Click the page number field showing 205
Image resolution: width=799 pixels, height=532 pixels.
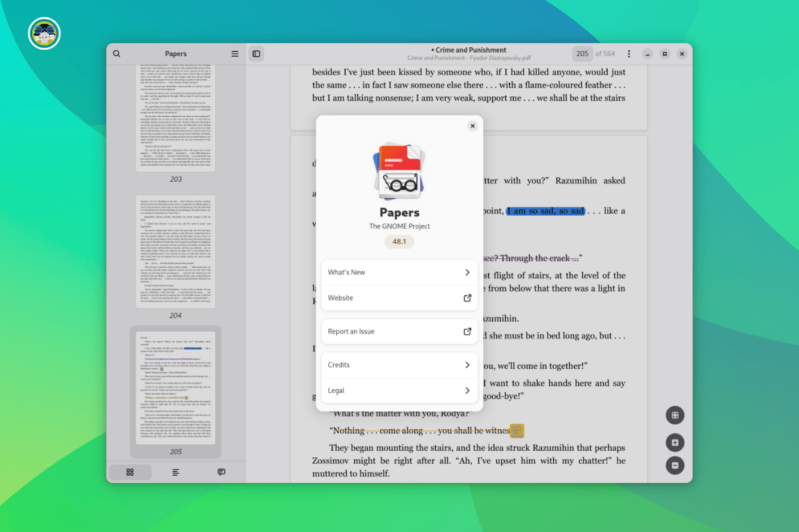583,54
